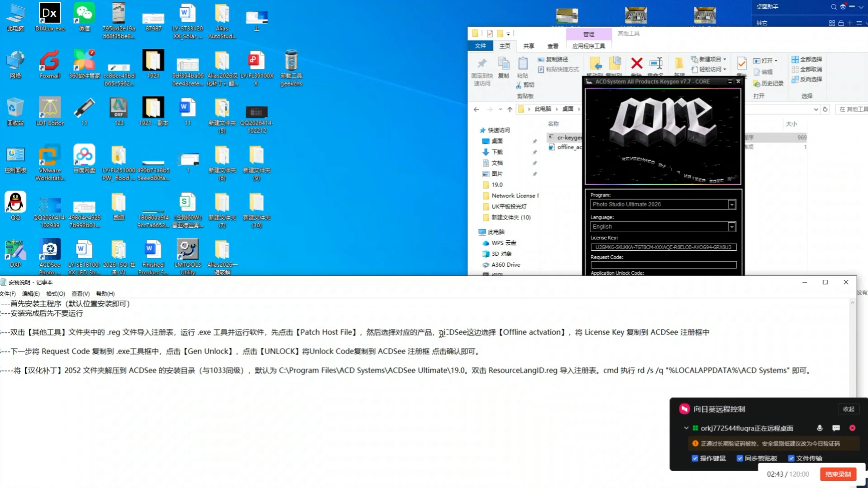Select the 19.0 folder in the navigation pane
This screenshot has height=488, width=868.
[x=497, y=185]
